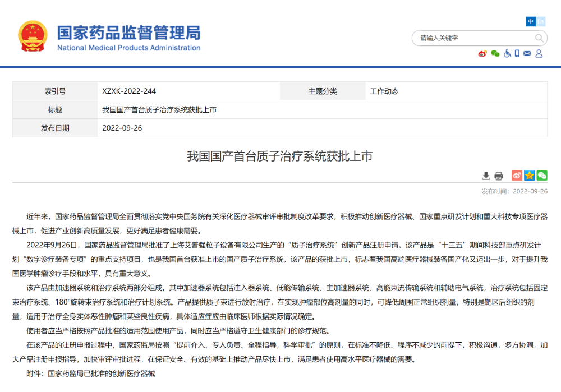The image size is (561, 392).
Task: Select topic category value 工作动态
Action: point(384,91)
